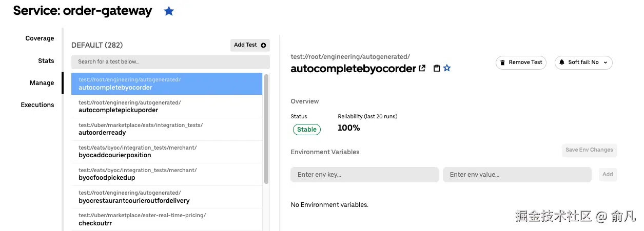The image size is (644, 231).
Task: Click the Add env variable button
Action: point(608,175)
